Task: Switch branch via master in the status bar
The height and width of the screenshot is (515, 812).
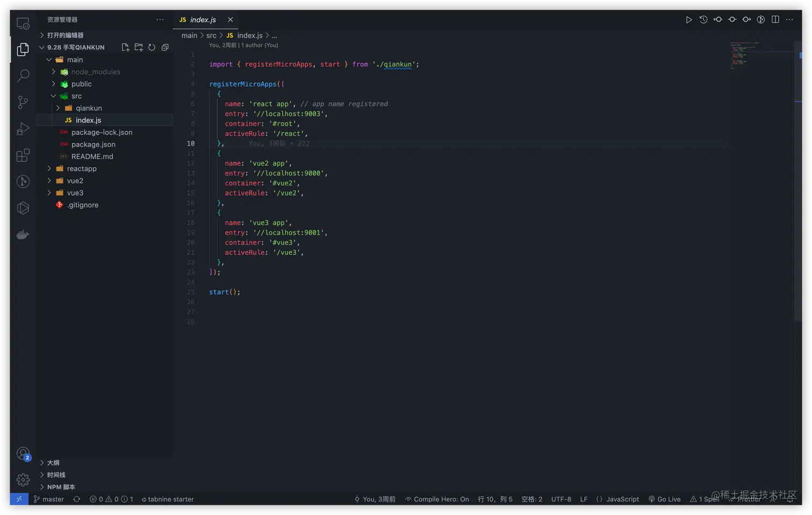Action: (49, 499)
